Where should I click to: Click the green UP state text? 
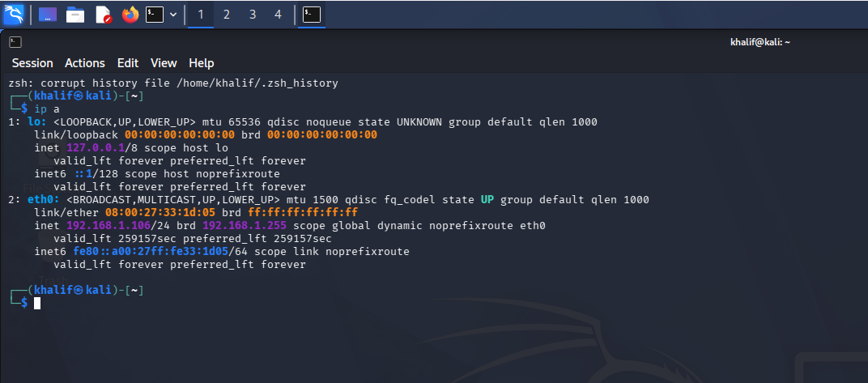point(487,200)
